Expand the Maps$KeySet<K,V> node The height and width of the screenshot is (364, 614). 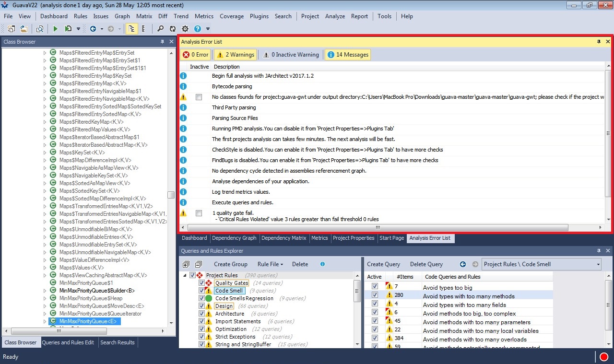pos(45,153)
